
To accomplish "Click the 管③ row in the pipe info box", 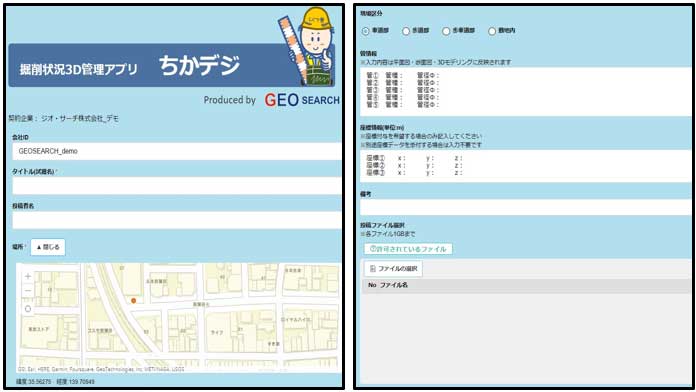I will coord(403,90).
